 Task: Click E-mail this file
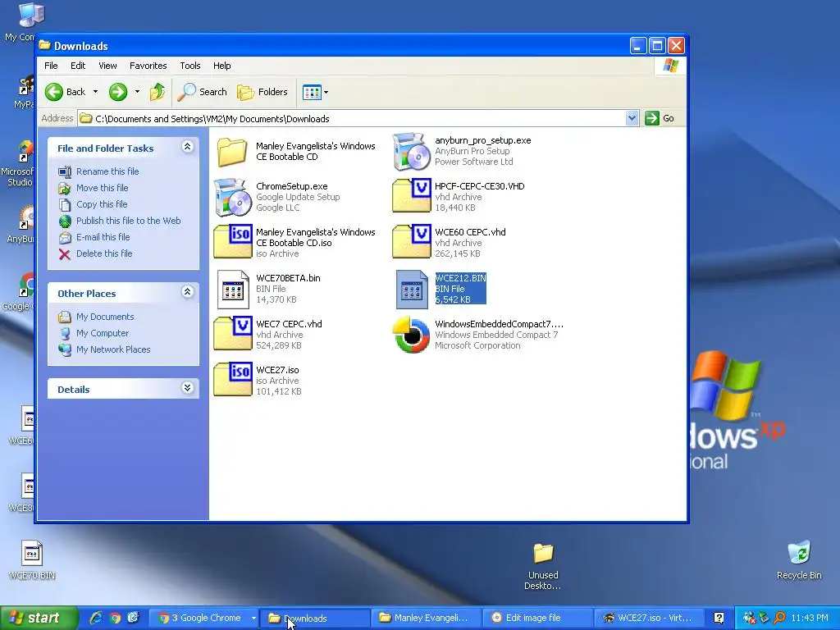coord(103,237)
